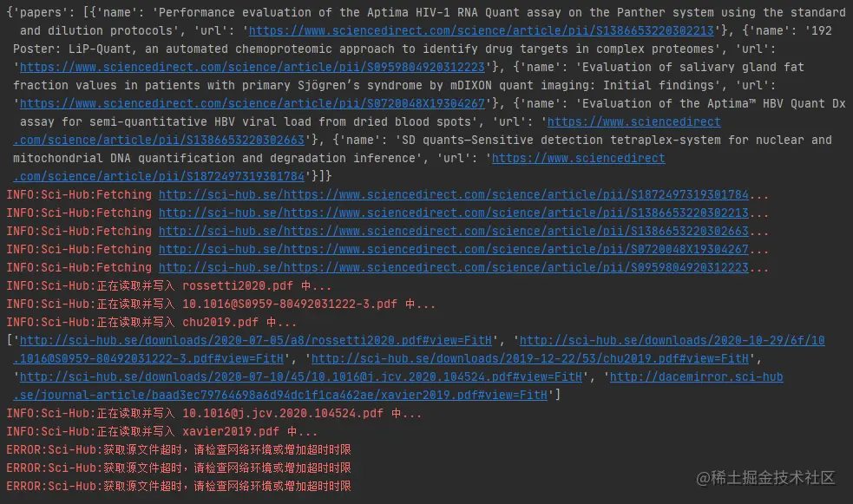
Task: Click the text 'Evaluation of the Aptima™ HBV Quant Dx'
Action: pos(714,104)
